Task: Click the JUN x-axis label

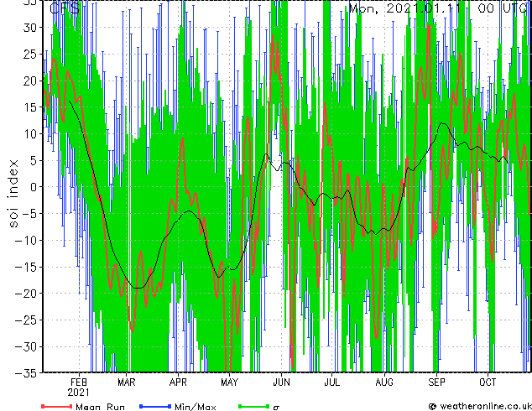Action: (x=282, y=382)
